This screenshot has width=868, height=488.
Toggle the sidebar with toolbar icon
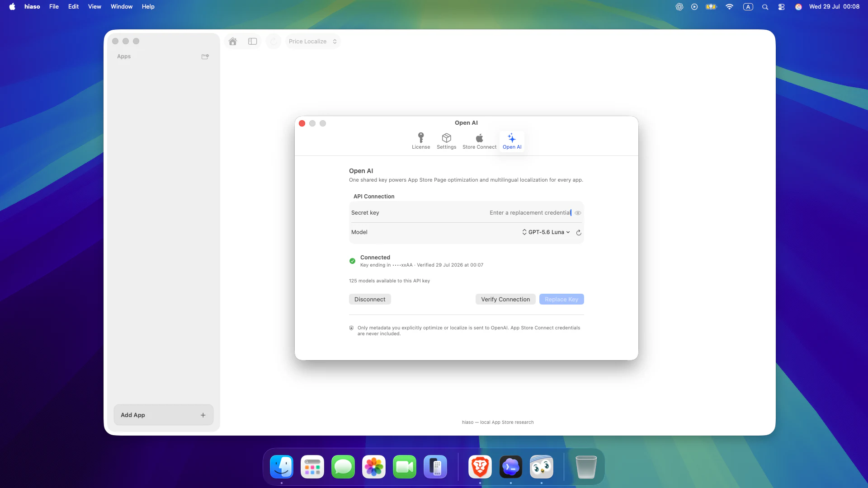pos(253,41)
